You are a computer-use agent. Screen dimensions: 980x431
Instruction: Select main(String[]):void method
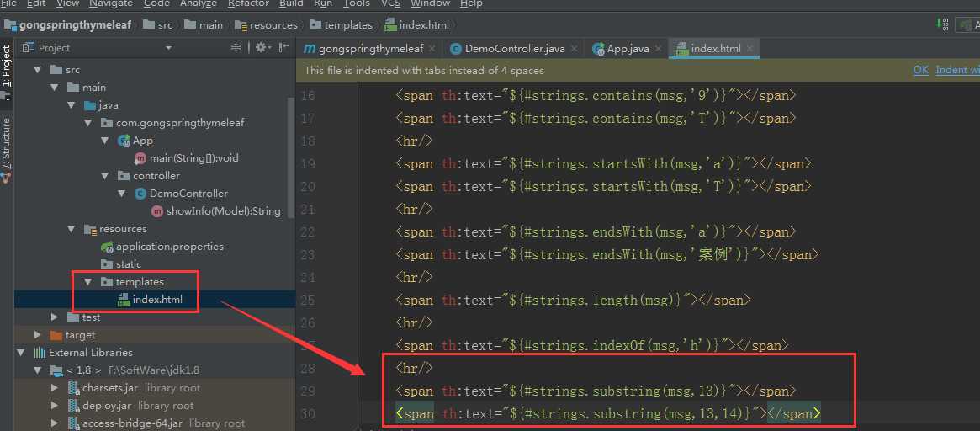coord(193,158)
